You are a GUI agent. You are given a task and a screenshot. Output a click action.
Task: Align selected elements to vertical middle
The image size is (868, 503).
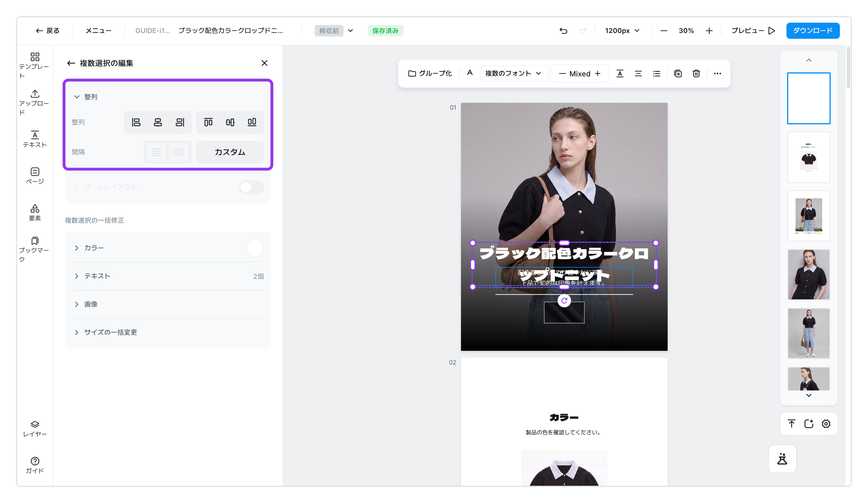click(x=230, y=122)
